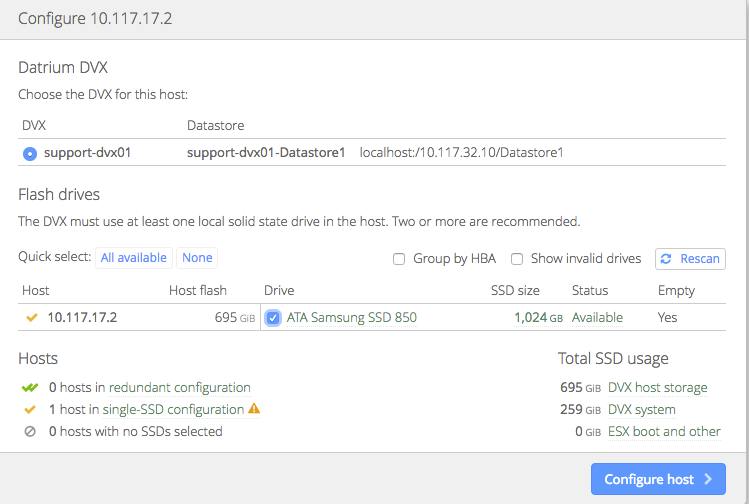This screenshot has width=749, height=504.
Task: Click the orange checkmark next to single-SSD hosts
Action: [31, 409]
